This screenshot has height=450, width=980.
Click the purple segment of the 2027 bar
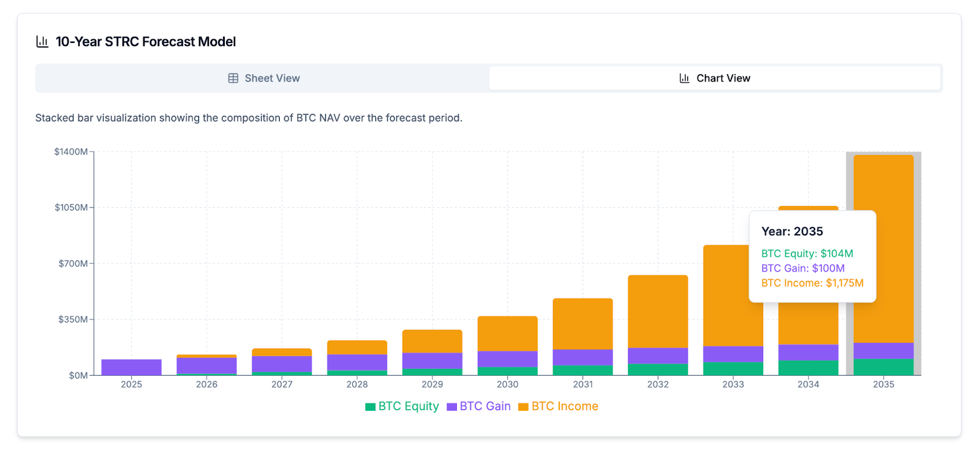coord(282,364)
